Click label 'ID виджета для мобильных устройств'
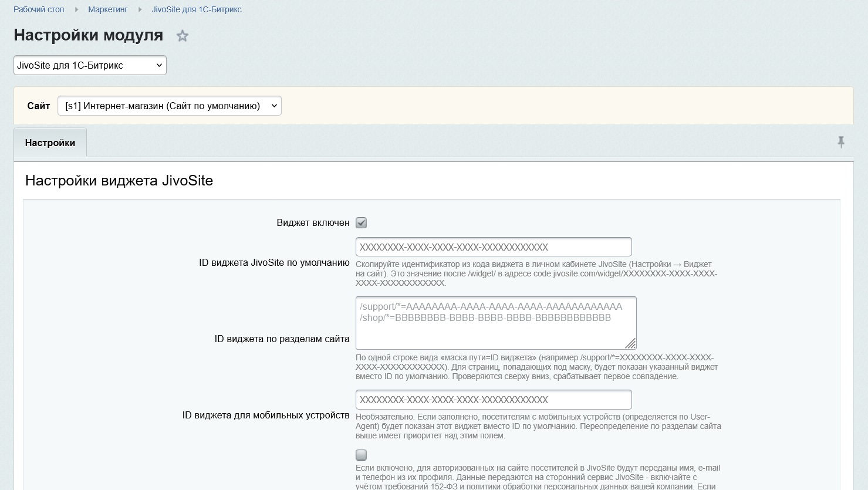This screenshot has width=868, height=490. click(x=266, y=415)
